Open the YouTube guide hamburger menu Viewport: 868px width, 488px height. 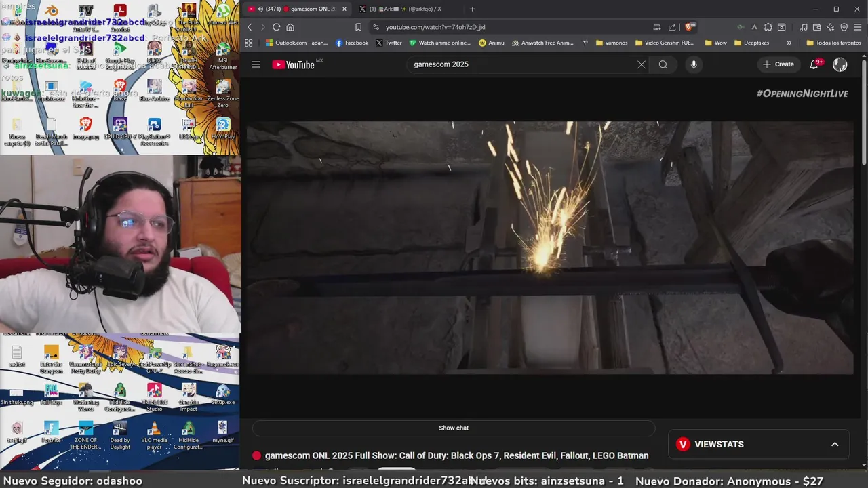[x=256, y=64]
